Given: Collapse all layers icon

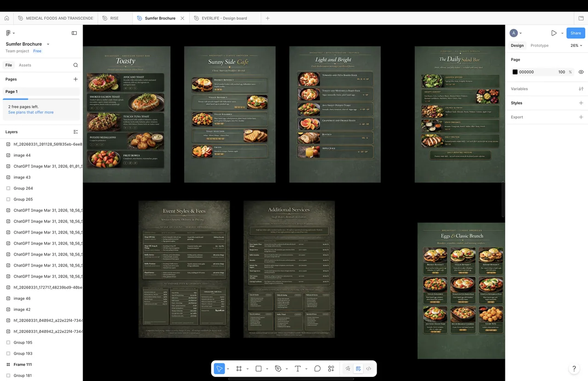Looking at the screenshot, I should pyautogui.click(x=76, y=132).
